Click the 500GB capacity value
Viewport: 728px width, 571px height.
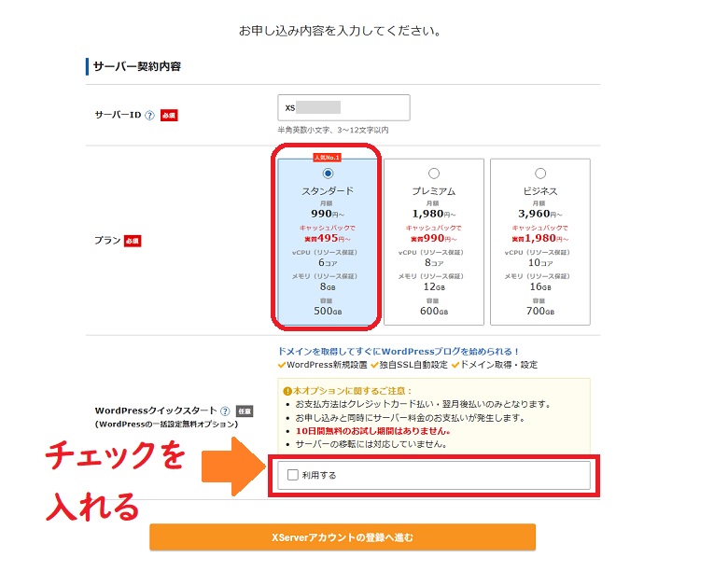[x=328, y=311]
